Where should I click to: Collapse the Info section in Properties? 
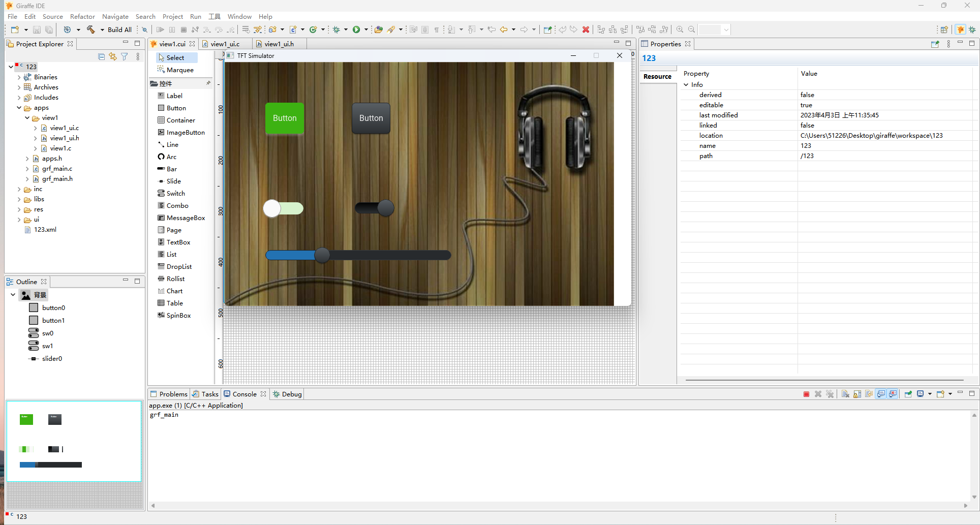coord(686,84)
